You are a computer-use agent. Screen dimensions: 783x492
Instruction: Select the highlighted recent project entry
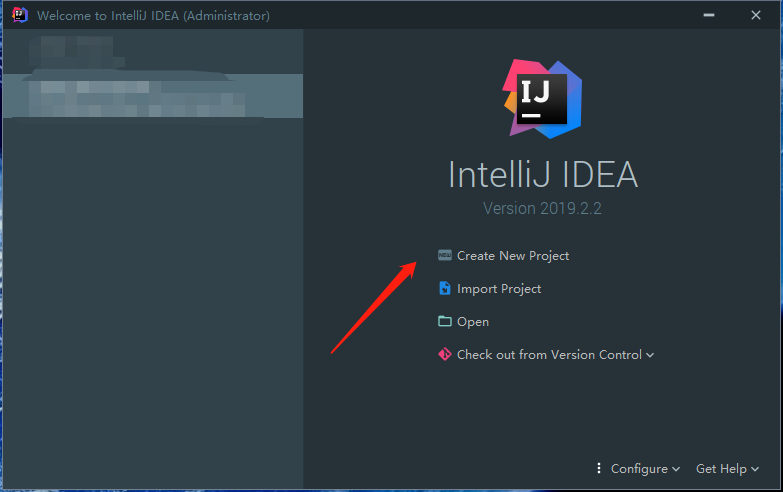[153, 96]
